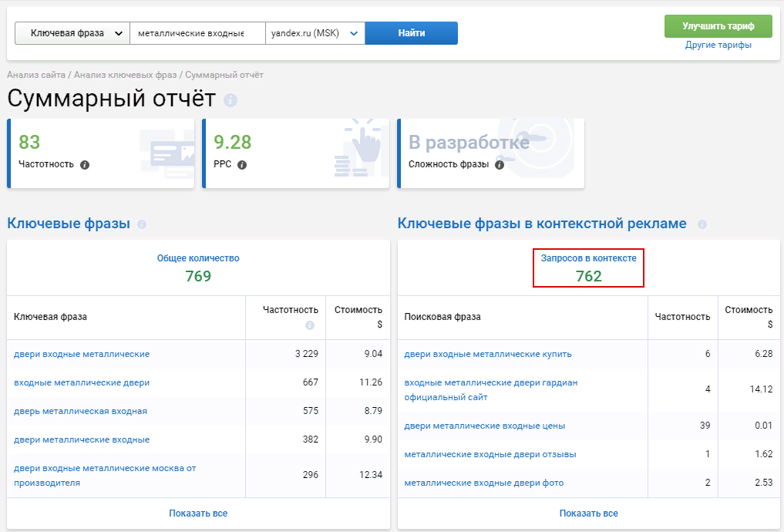Click the cost value 11.26
Screen dimensions: 784x532
[x=371, y=382]
